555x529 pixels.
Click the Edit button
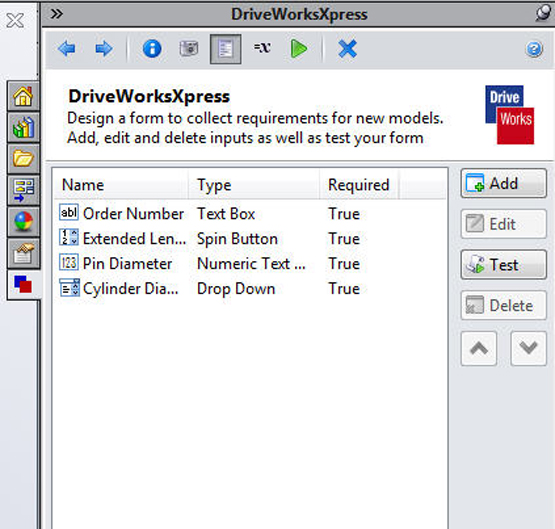503,224
